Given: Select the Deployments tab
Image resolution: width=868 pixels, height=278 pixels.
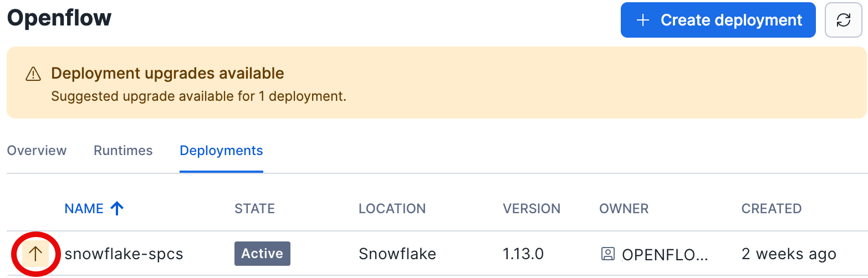Looking at the screenshot, I should (221, 151).
